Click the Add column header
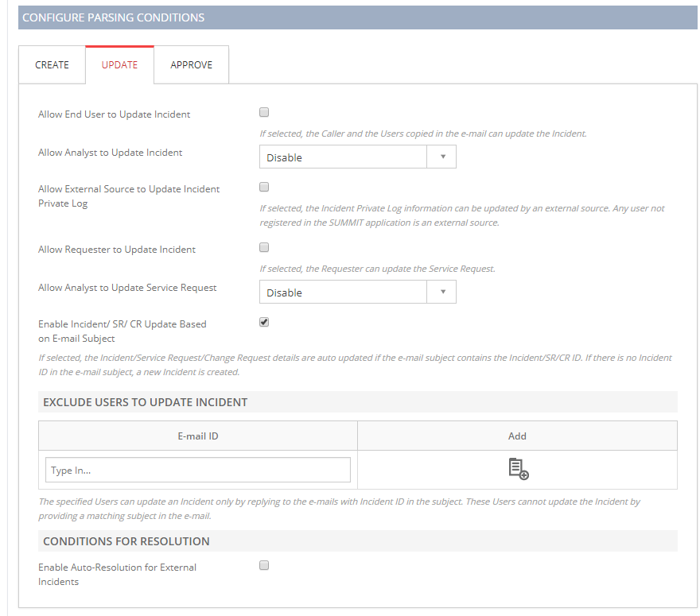Viewport: 700px width, 616px height. tap(517, 436)
